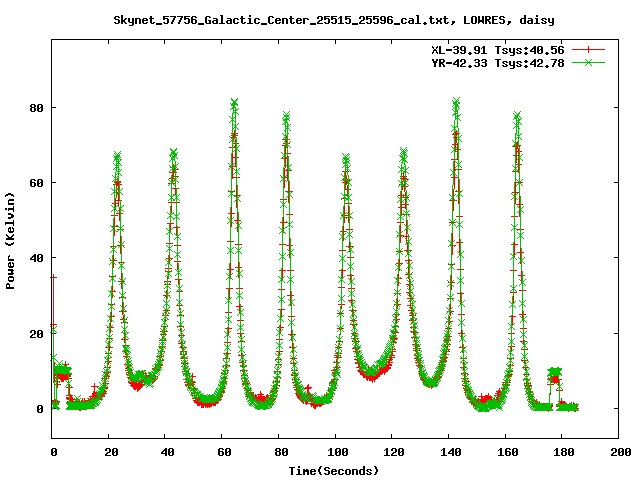Click the green peak near 124 seconds
The width and height of the screenshot is (640, 480).
[x=404, y=153]
